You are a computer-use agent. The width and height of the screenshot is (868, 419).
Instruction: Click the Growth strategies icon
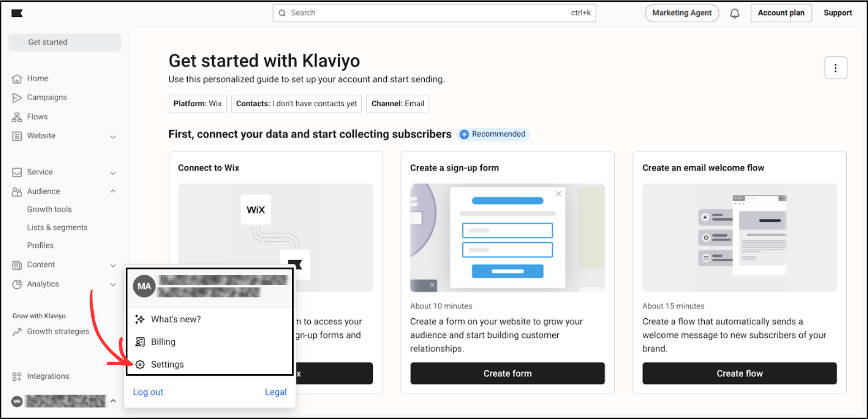pyautogui.click(x=17, y=331)
